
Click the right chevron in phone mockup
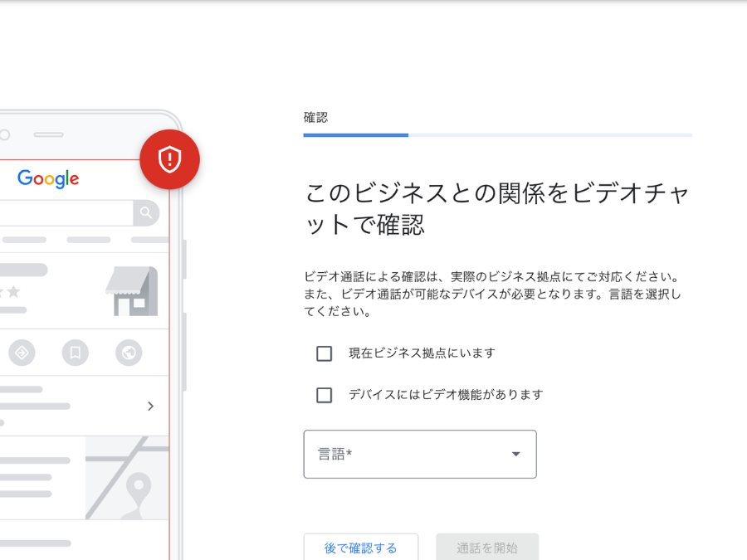[150, 406]
